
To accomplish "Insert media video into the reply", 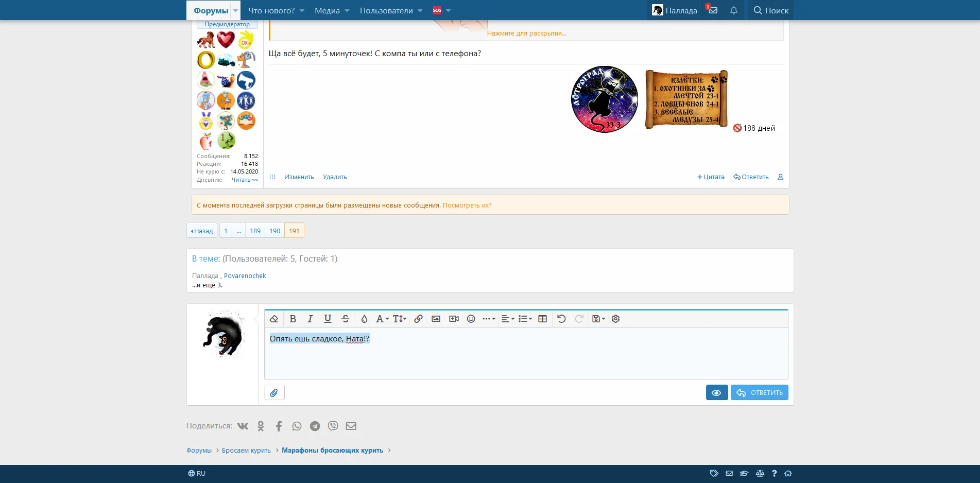I will tap(454, 319).
